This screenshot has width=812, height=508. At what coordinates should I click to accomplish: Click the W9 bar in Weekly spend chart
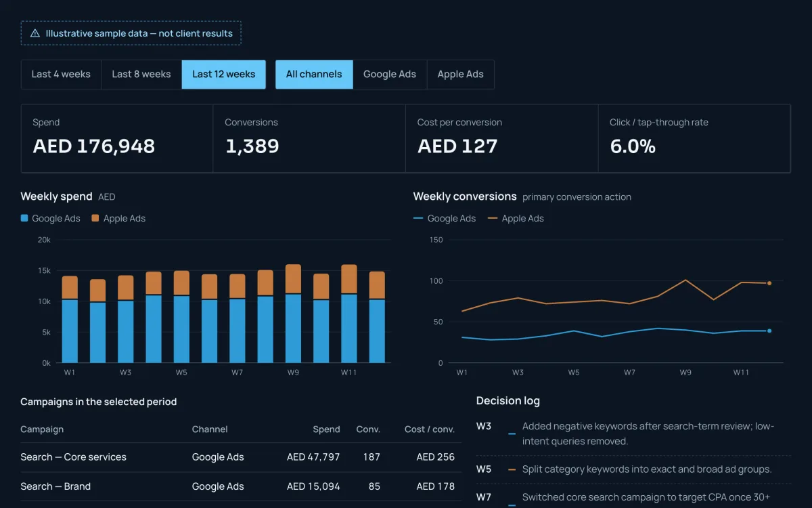click(293, 314)
